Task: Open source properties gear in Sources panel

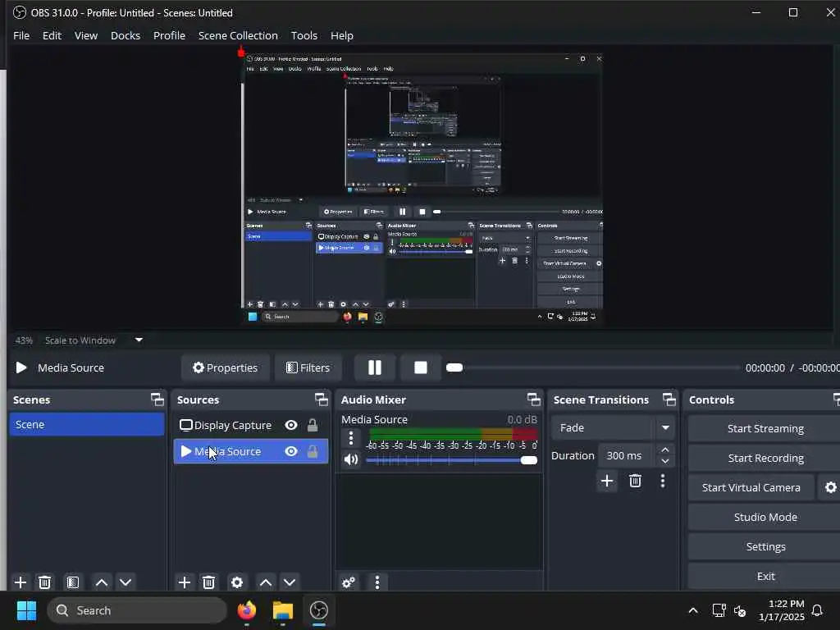Action: point(237,582)
